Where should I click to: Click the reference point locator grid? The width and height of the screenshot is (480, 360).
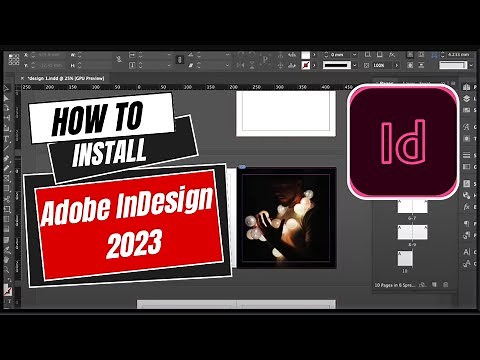(x=14, y=59)
